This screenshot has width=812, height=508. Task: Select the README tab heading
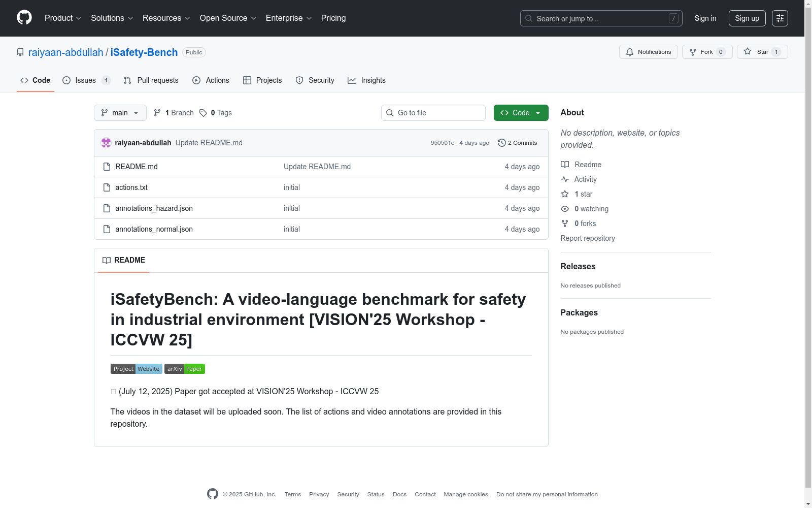pos(124,260)
